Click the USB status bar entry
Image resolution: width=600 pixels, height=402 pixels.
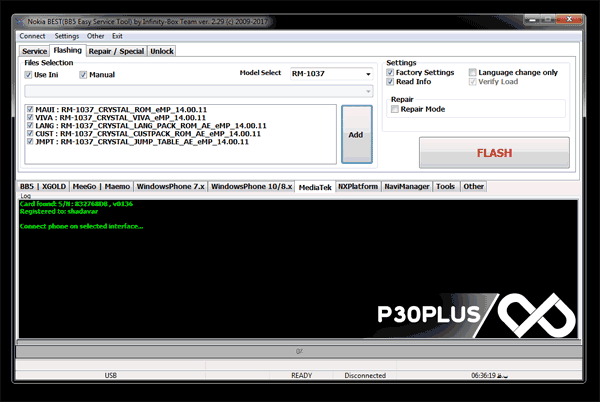pos(111,375)
